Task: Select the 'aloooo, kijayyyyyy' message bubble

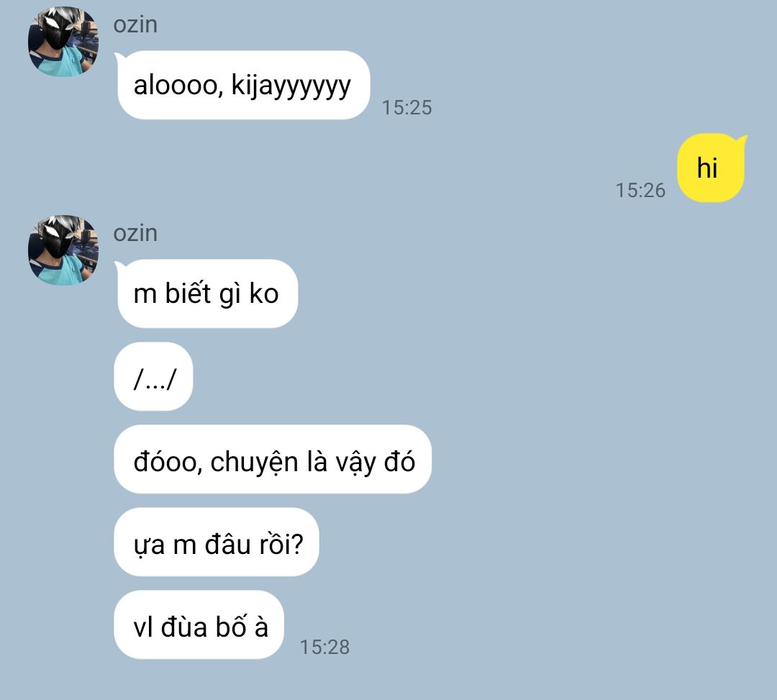Action: [243, 85]
